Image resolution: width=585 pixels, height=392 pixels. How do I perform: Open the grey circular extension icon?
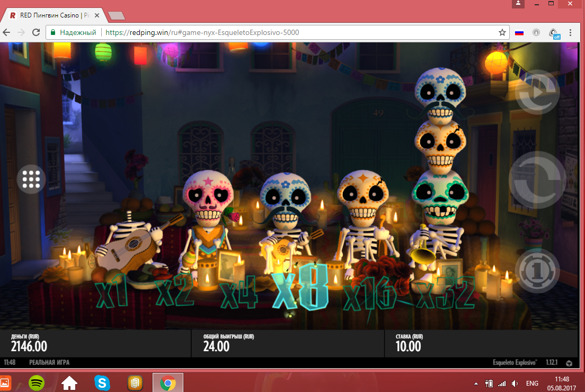536,32
